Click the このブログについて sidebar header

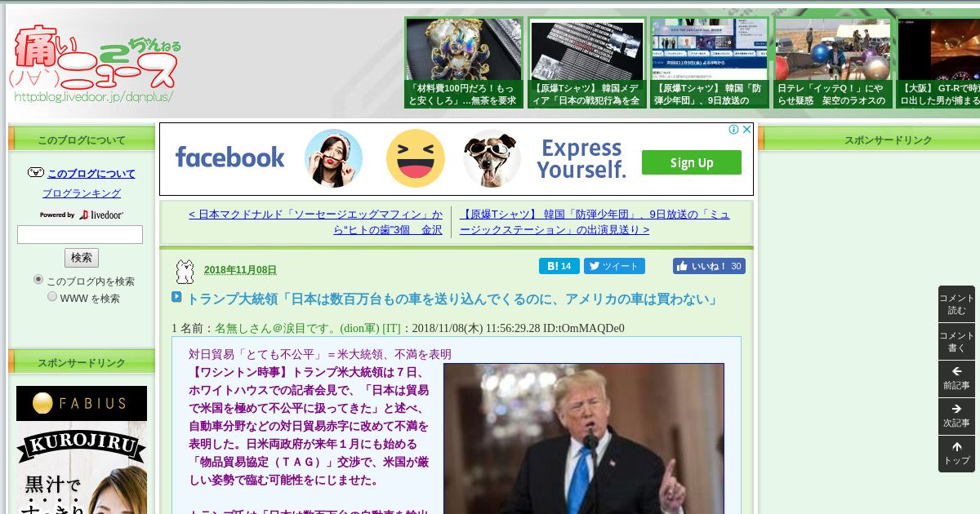click(82, 140)
